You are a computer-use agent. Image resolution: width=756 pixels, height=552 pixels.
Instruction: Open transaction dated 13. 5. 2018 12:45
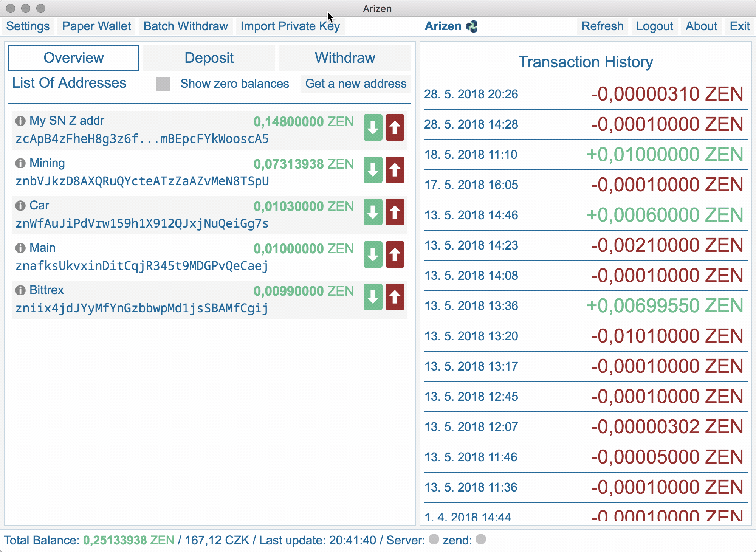(586, 397)
